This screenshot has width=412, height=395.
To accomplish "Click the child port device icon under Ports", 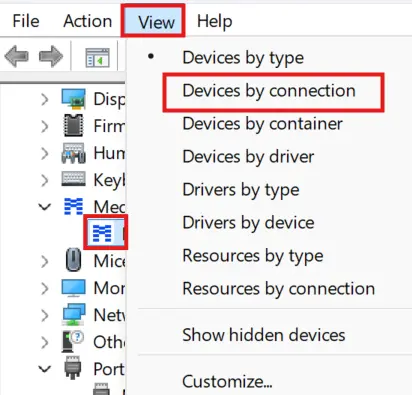I will tap(101, 389).
